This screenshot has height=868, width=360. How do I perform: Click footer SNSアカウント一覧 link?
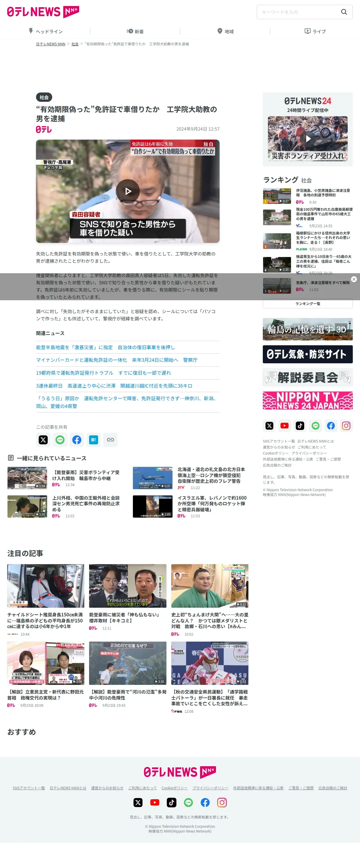click(28, 788)
